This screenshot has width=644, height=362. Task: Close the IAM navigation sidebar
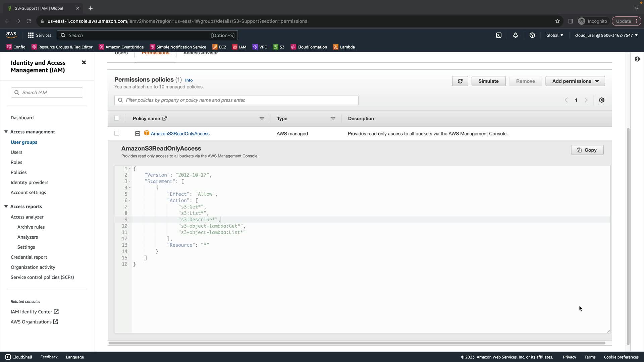pyautogui.click(x=84, y=63)
